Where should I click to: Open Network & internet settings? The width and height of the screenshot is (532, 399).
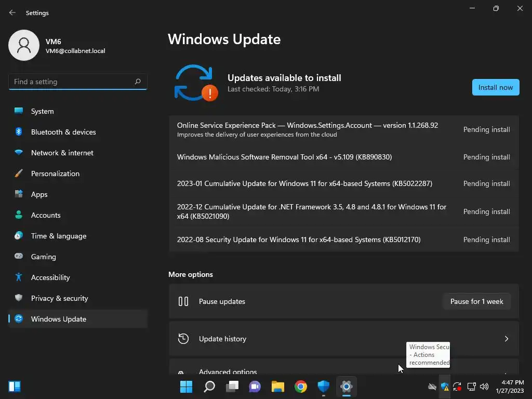click(78, 153)
